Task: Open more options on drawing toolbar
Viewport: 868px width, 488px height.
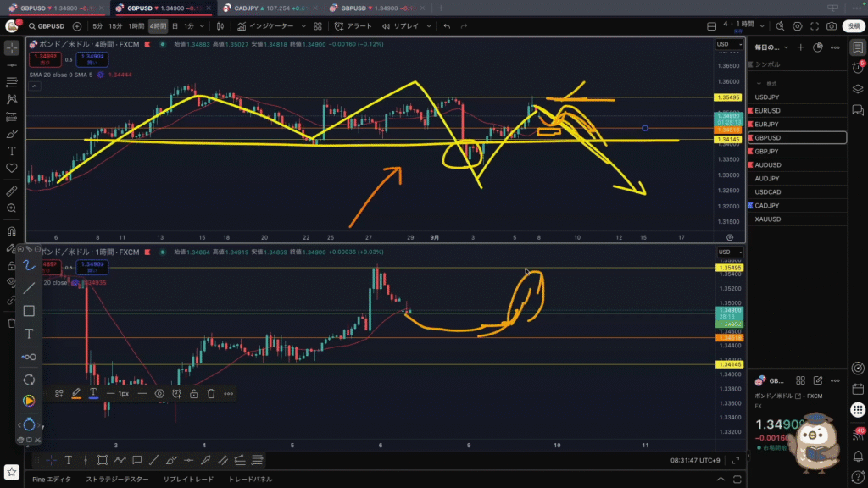Action: click(x=229, y=394)
